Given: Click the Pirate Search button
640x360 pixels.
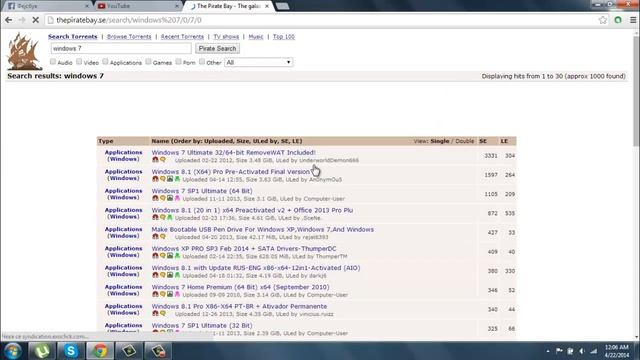Looking at the screenshot, I should 217,49.
